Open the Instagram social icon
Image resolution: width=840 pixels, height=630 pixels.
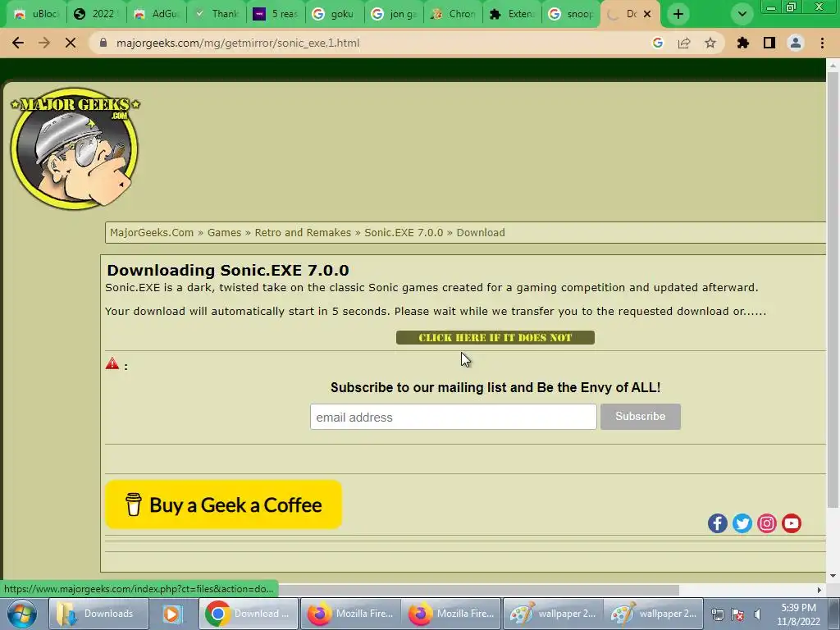767,523
